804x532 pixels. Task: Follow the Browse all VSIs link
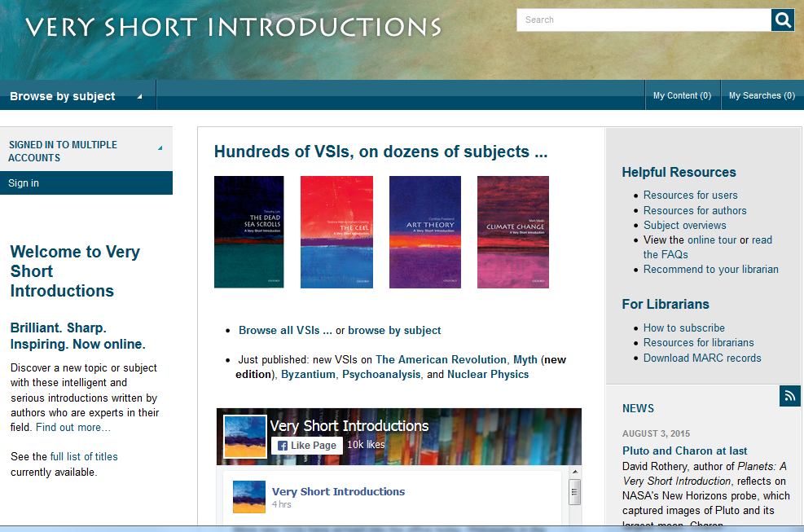(285, 331)
